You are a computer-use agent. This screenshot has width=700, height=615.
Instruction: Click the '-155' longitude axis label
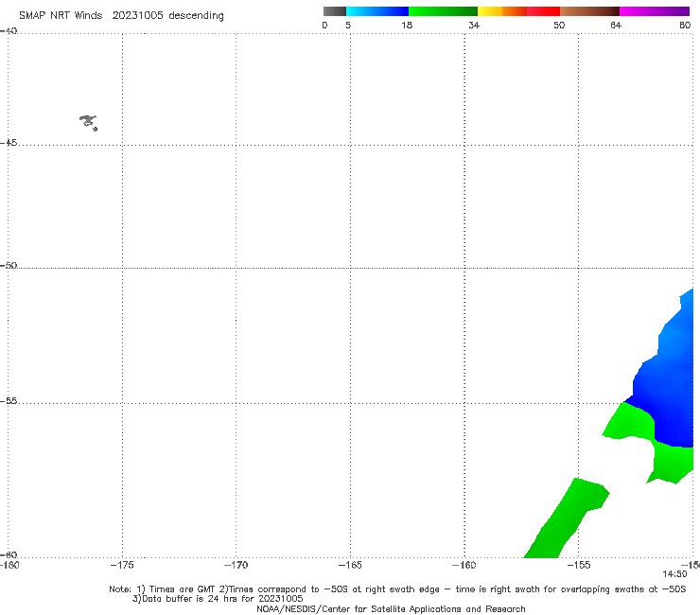(x=579, y=565)
